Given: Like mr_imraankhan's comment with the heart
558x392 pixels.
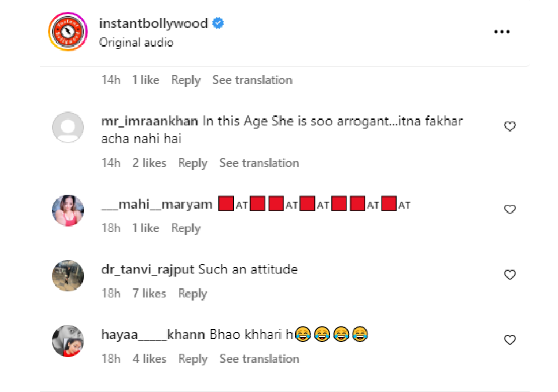Looking at the screenshot, I should [510, 127].
